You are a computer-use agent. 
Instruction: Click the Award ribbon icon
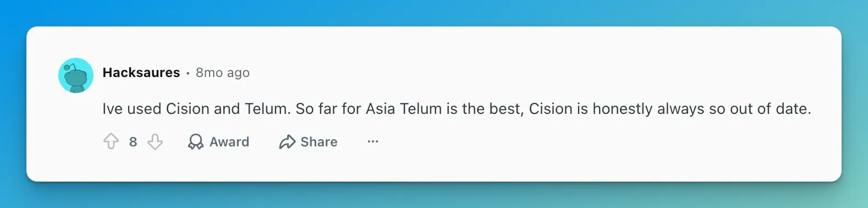[195, 141]
